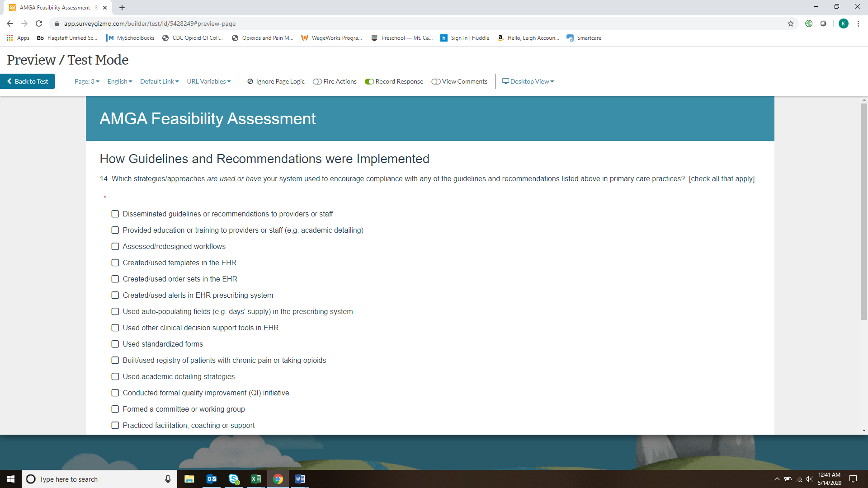Click the Skype taskbar icon

pos(233,479)
